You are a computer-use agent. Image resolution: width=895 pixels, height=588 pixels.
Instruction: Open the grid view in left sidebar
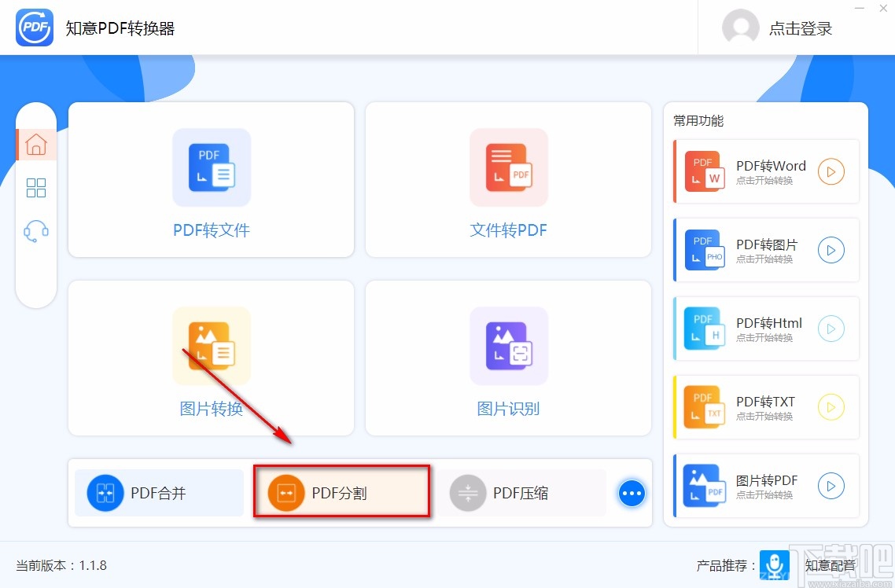(x=36, y=187)
